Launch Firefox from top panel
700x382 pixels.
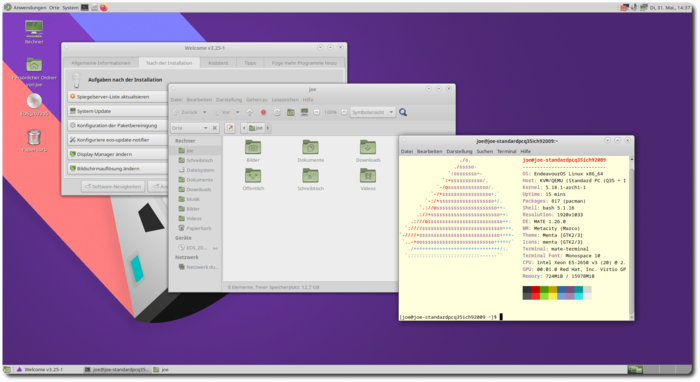pos(104,7)
